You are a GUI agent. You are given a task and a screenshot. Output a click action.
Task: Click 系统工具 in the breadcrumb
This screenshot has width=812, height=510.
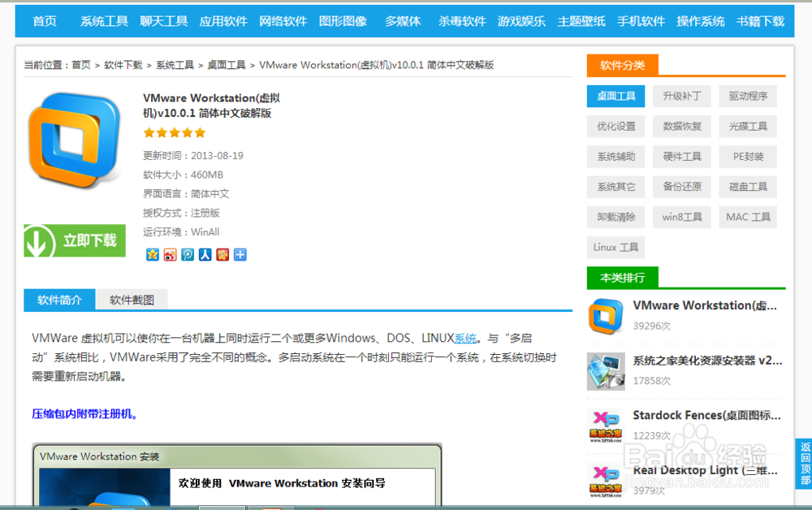tap(175, 65)
